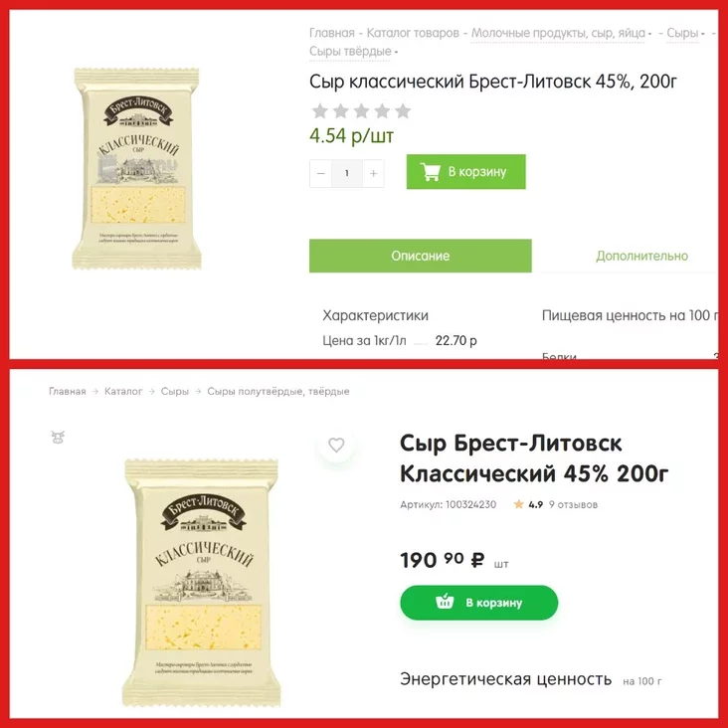The height and width of the screenshot is (728, 728).
Task: Open Сыры полутвёрдые, твёрдые breadcrumb link
Action: click(x=278, y=392)
